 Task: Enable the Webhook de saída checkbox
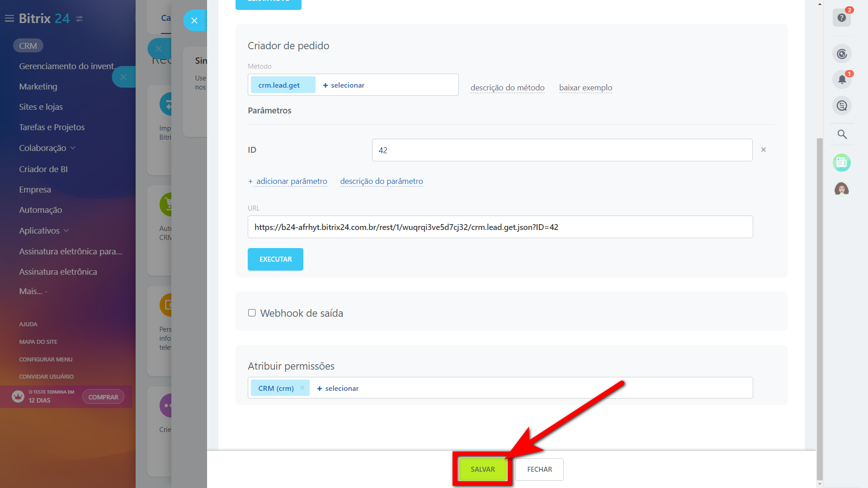[x=252, y=313]
